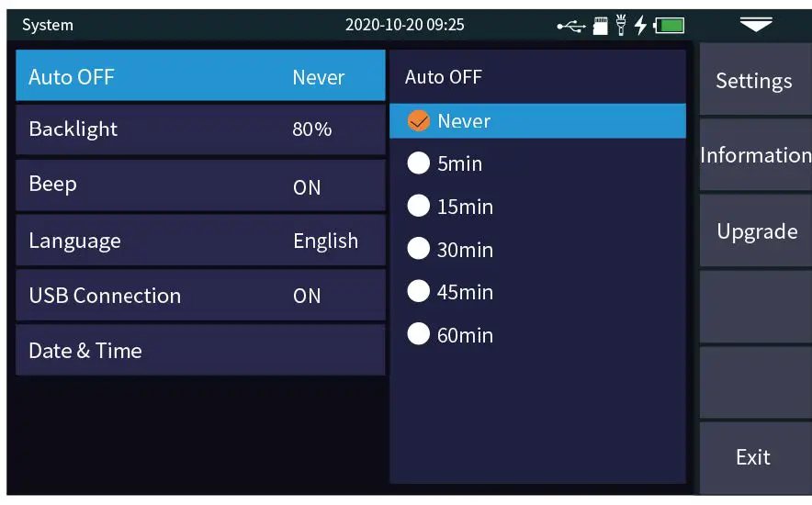Pick the 45min auto-off radio button
812x505 pixels.
click(419, 292)
